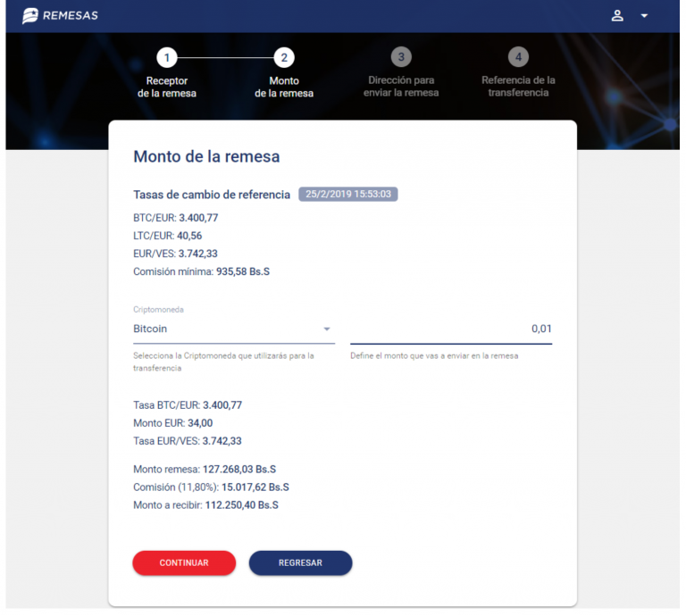Click the Criptomoneda dropdown arrow
Viewport: 686px width, 616px height.
[327, 329]
